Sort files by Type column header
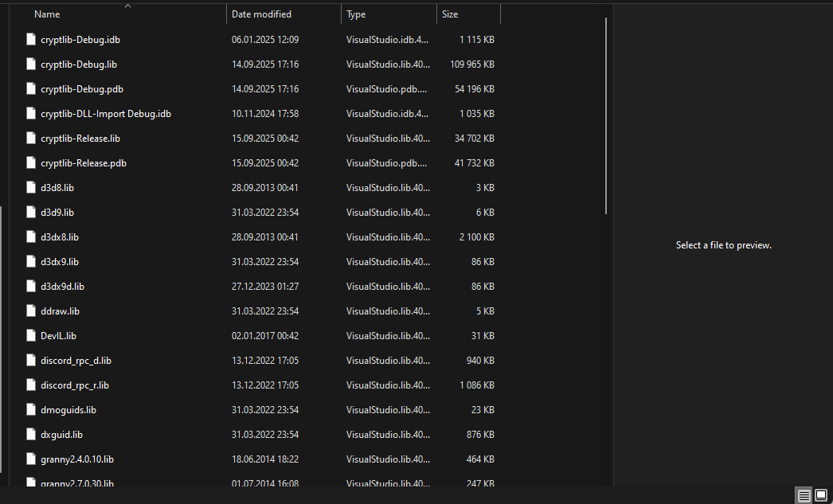The image size is (833, 504). (x=356, y=14)
